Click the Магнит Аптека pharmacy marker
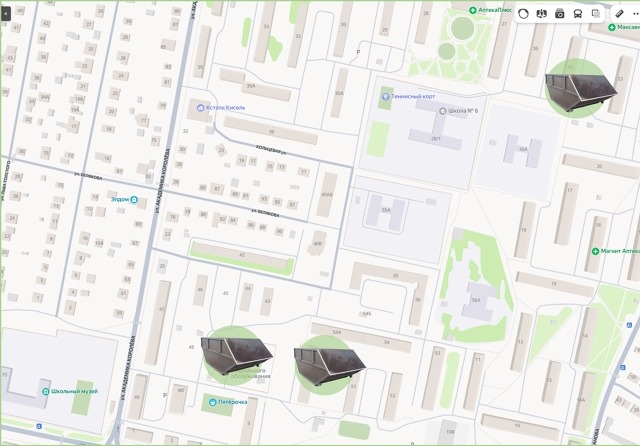Viewport: 640px width, 446px height. coord(596,251)
